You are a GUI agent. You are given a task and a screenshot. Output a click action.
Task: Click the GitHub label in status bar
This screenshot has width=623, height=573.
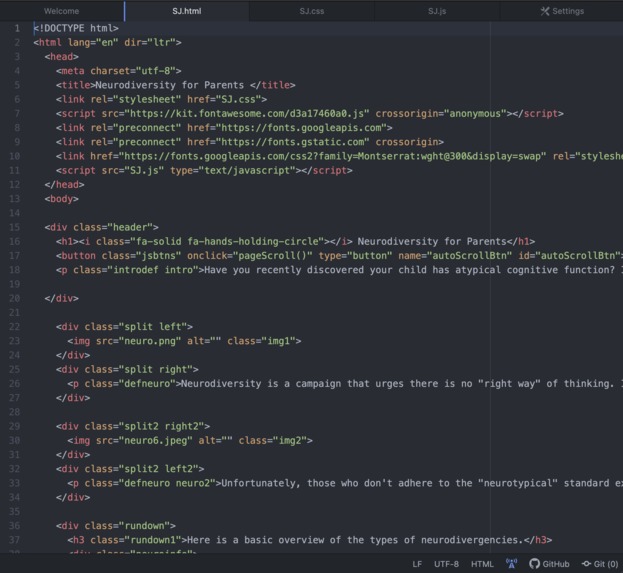pyautogui.click(x=555, y=564)
